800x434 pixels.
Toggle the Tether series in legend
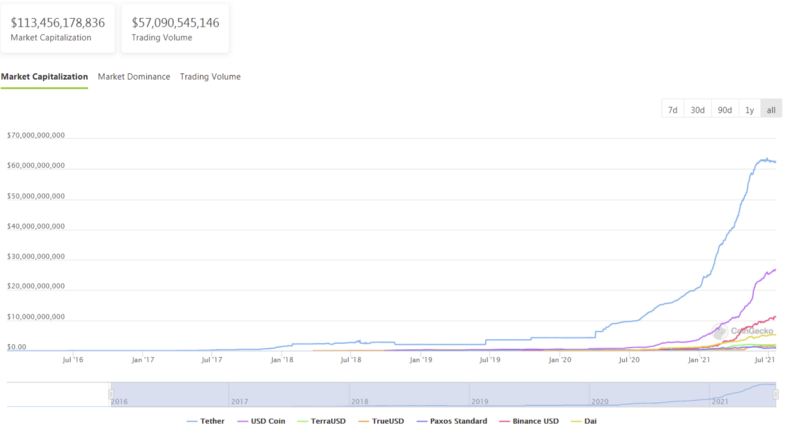(206, 421)
